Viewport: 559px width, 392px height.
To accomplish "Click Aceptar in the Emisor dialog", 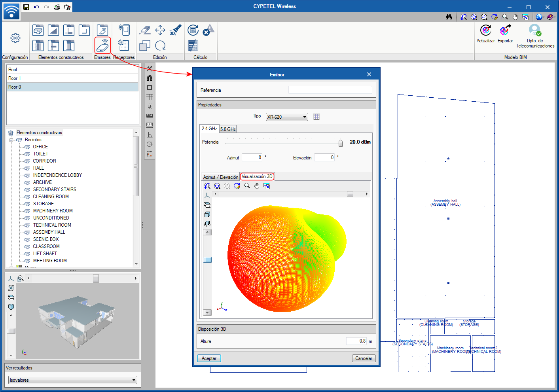I will coord(209,358).
